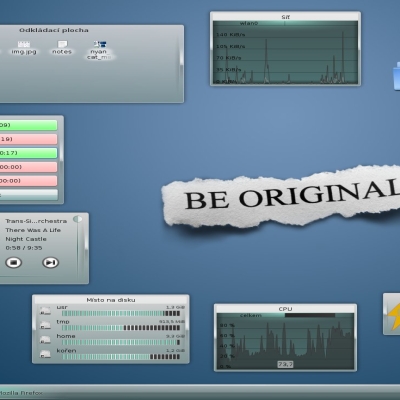Stop playback in the now playing widget
400x400 pixels.
(x=14, y=262)
